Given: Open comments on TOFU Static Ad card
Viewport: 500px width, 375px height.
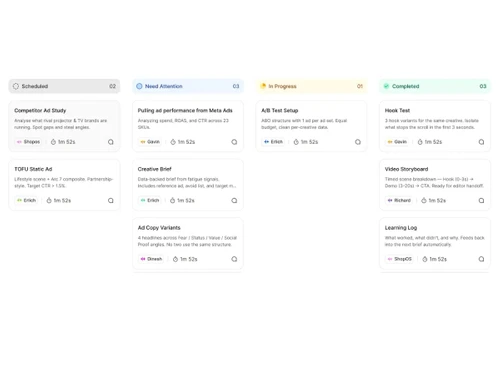Looking at the screenshot, I should (x=111, y=201).
